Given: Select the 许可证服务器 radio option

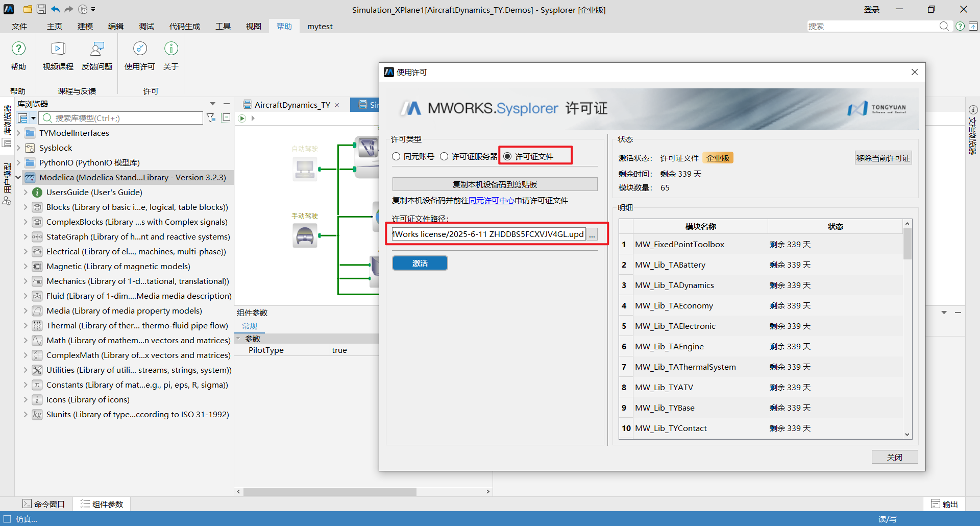Looking at the screenshot, I should (x=444, y=157).
